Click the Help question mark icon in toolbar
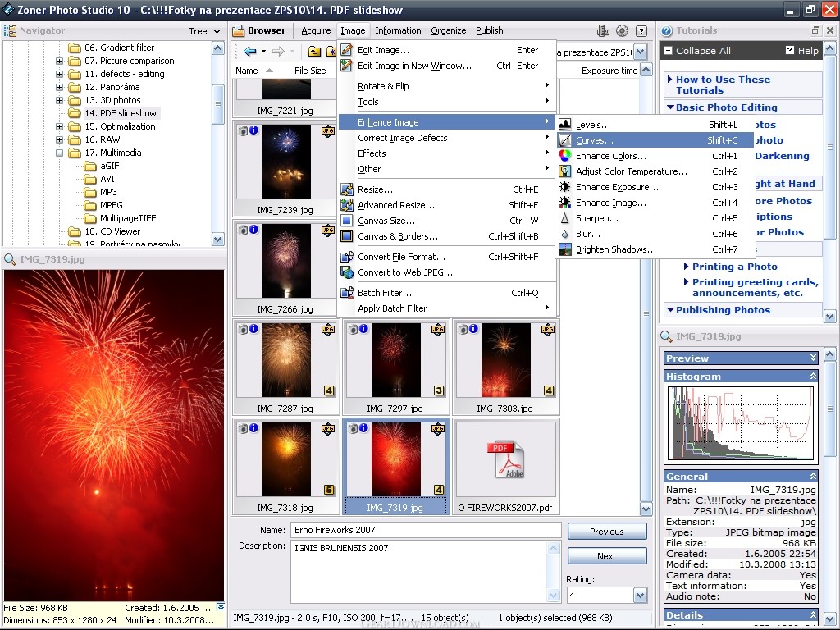The width and height of the screenshot is (840, 630). pos(641,30)
